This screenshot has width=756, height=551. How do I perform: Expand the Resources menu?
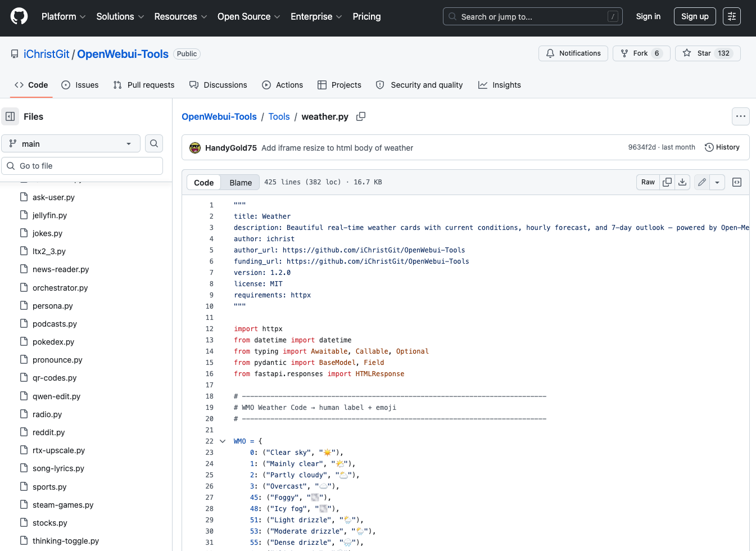point(181,16)
